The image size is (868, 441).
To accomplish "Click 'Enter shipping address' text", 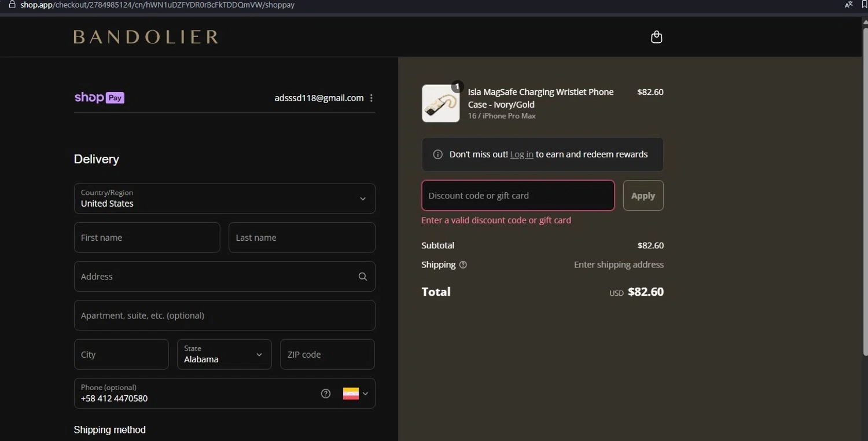I will [x=619, y=264].
